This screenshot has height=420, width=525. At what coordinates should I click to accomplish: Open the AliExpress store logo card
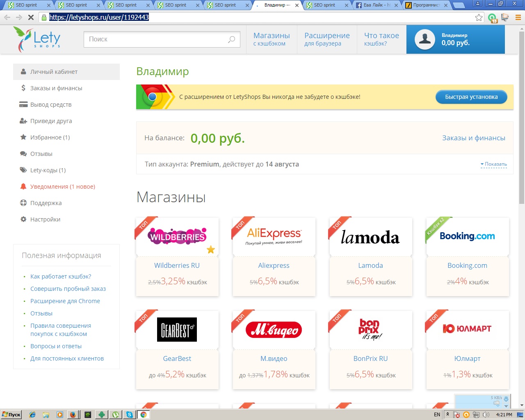coord(274,237)
